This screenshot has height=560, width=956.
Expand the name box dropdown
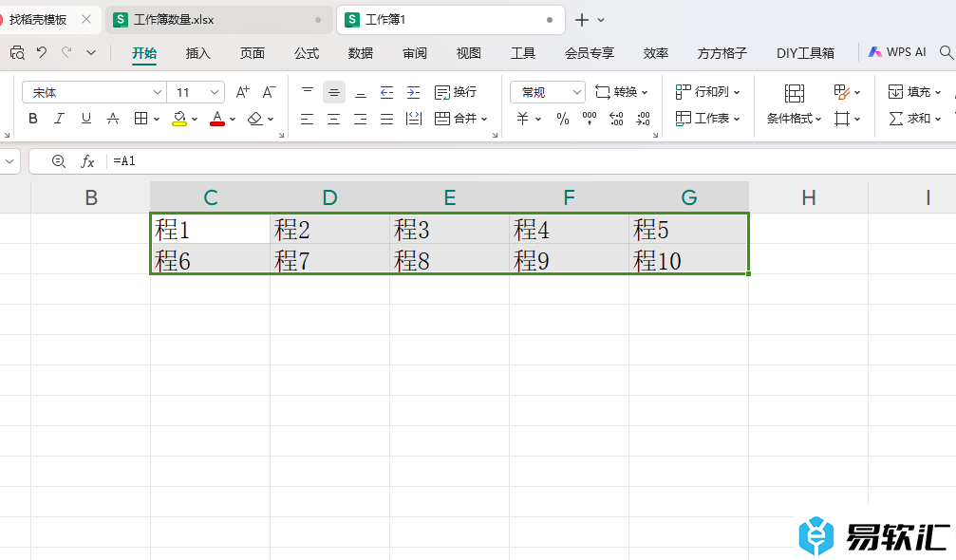tap(9, 161)
